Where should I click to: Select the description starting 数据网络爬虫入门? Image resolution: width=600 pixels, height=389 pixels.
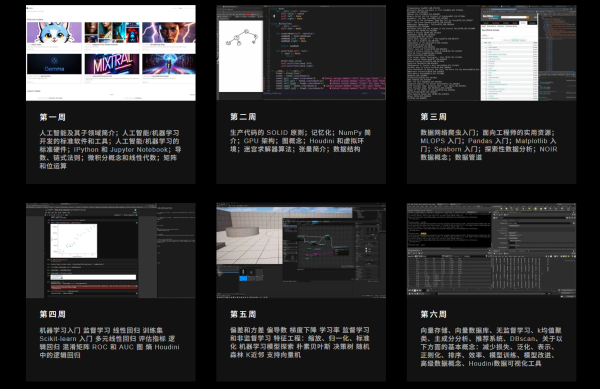tap(489, 145)
